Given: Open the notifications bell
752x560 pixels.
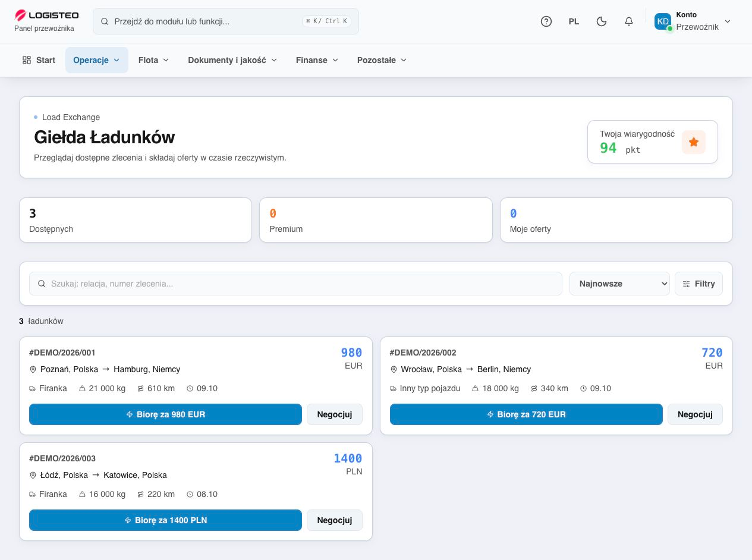Looking at the screenshot, I should tap(629, 21).
